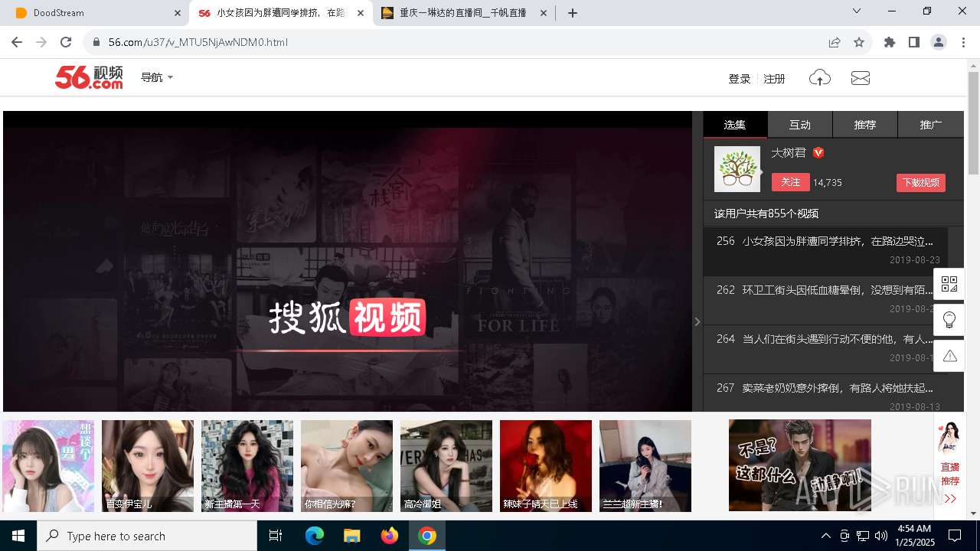980x551 pixels.
Task: Play video 267 卖菜老奶奶意外摔倒
Action: [x=825, y=393]
